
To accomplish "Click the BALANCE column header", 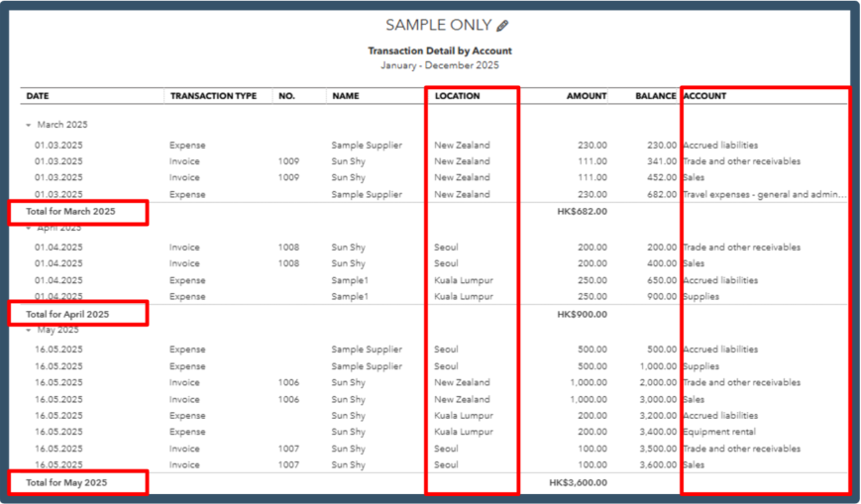I will 656,96.
